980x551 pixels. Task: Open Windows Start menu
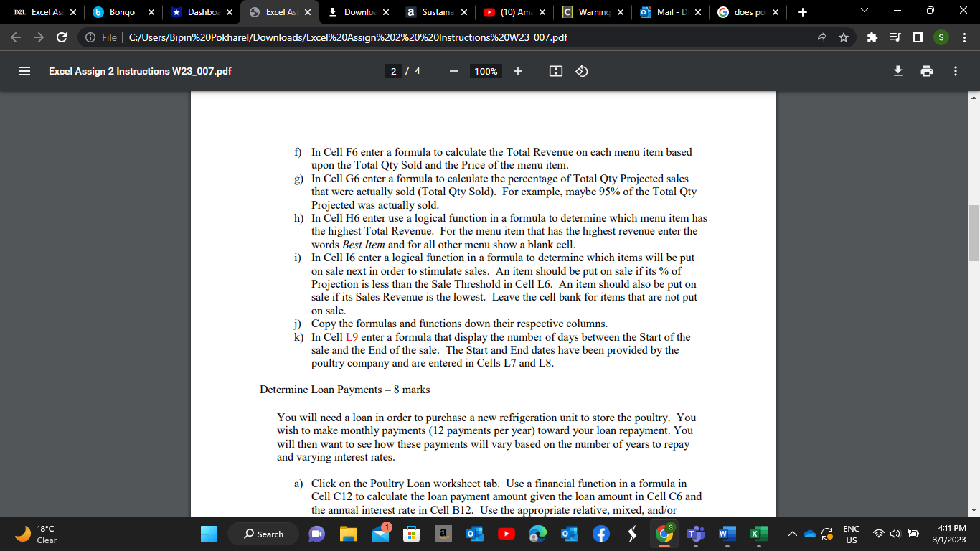[x=209, y=534]
